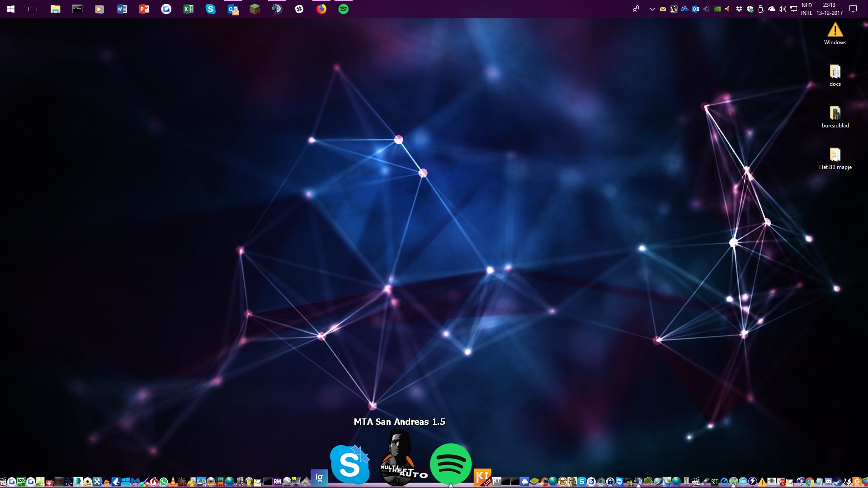This screenshot has width=868, height=488.
Task: Open the Command Prompt taskbar icon
Action: [x=77, y=9]
